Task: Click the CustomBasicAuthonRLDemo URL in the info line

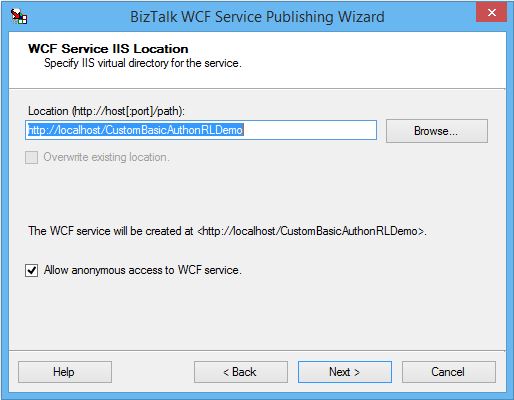Action: click(x=311, y=231)
